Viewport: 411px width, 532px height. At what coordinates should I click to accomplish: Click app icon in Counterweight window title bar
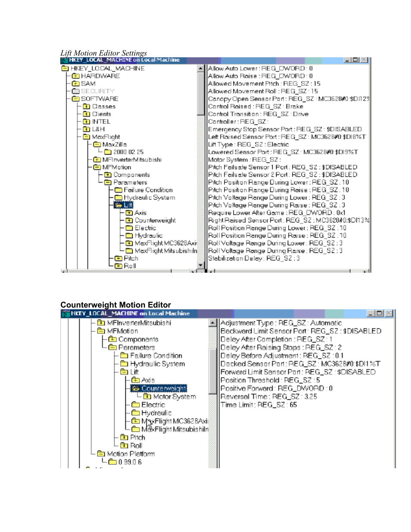(66, 314)
